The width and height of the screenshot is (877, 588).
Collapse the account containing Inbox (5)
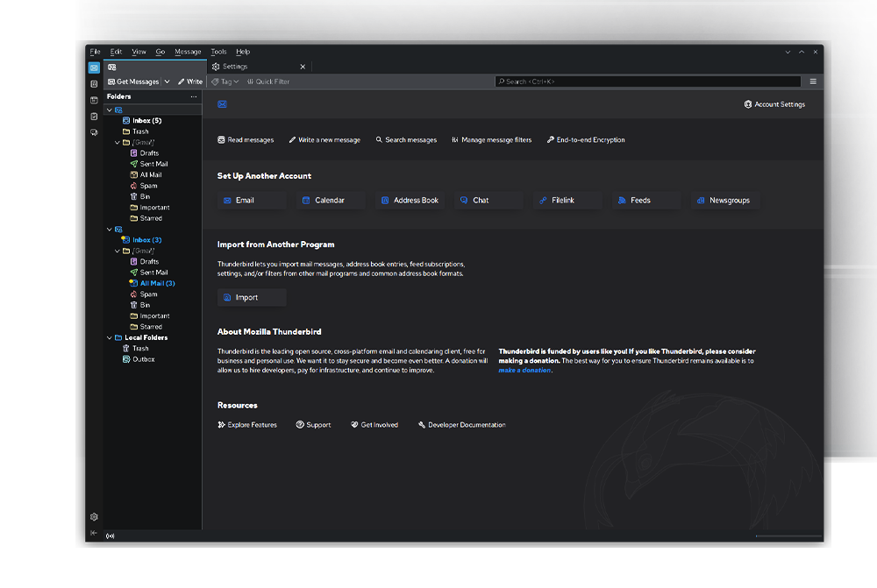(110, 110)
